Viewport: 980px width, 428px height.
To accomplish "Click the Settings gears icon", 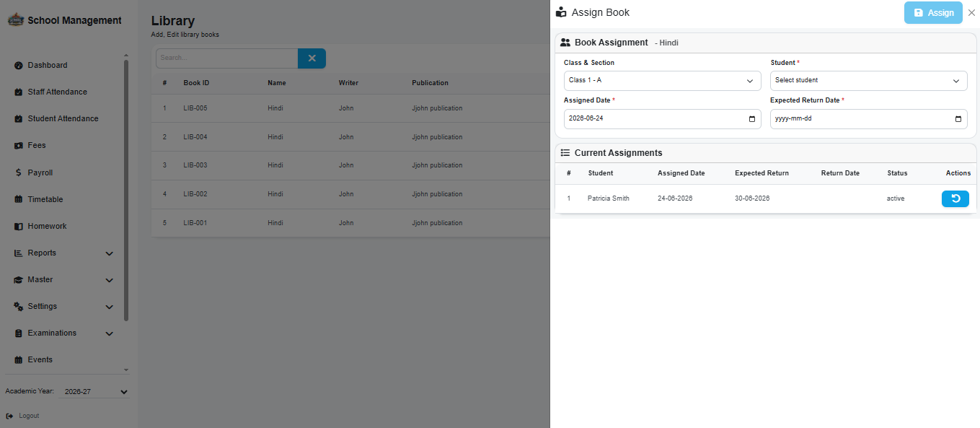I will pos(19,307).
